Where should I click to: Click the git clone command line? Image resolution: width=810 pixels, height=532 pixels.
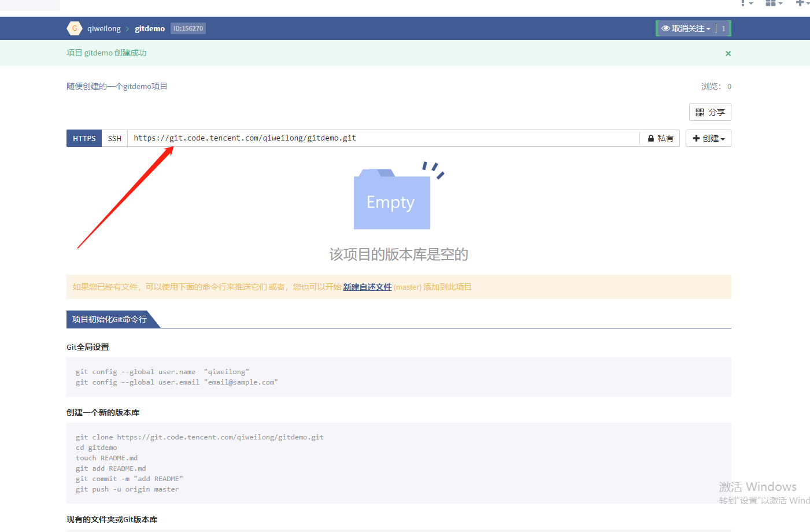coord(199,437)
